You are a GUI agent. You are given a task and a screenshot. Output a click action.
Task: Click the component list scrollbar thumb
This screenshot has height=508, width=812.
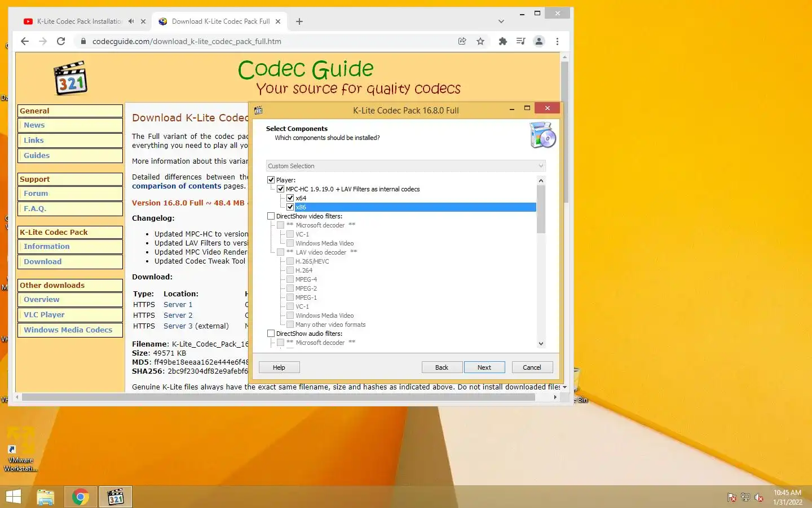click(541, 209)
